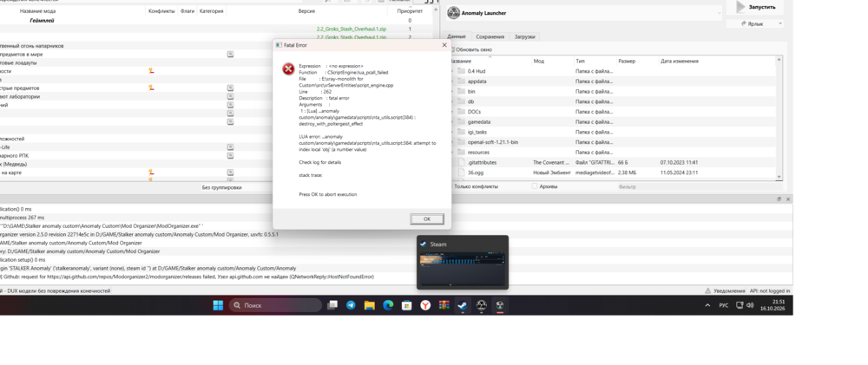This screenshot has width=868, height=365.
Task: Click the taskbar Поиск search box
Action: click(275, 305)
